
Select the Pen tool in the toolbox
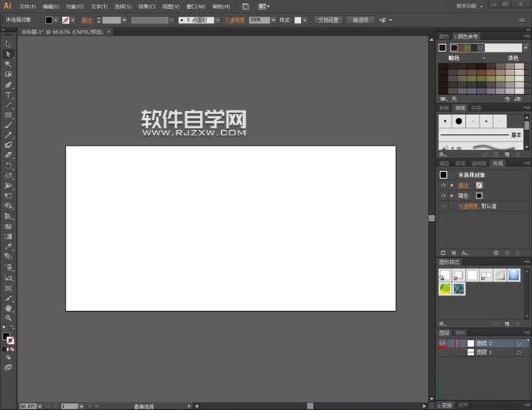[8, 85]
